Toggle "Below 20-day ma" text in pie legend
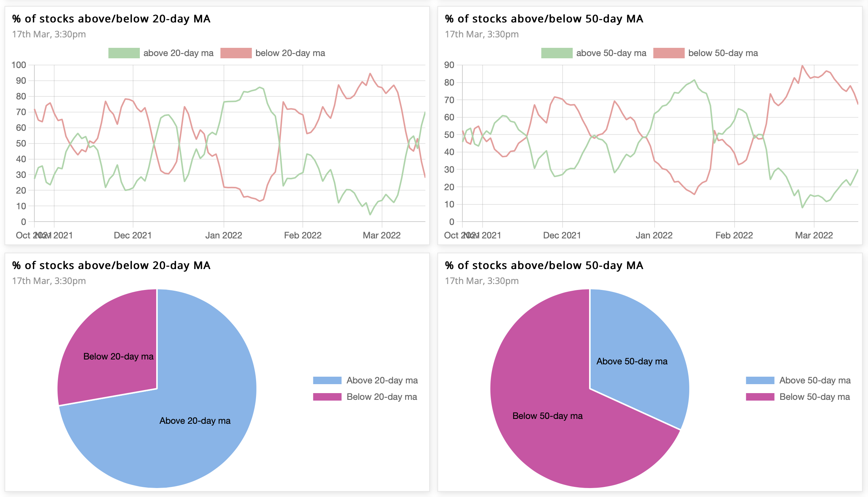 pyautogui.click(x=382, y=397)
